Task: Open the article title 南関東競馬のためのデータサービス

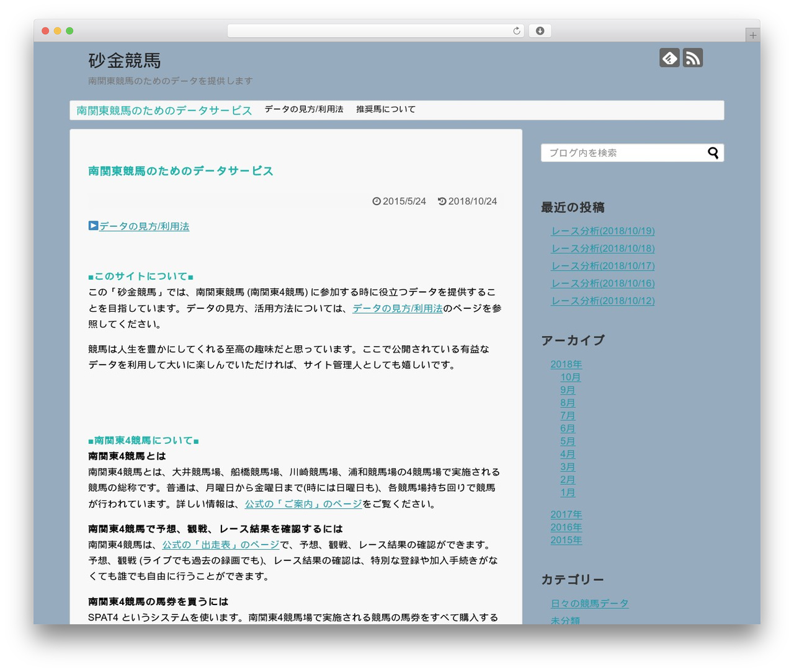Action: tap(181, 170)
